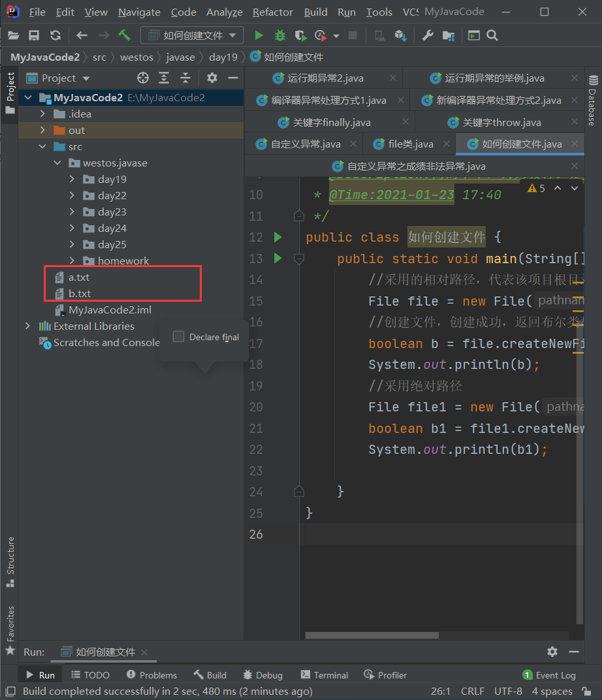Open the Favorites side panel

(x=10, y=630)
